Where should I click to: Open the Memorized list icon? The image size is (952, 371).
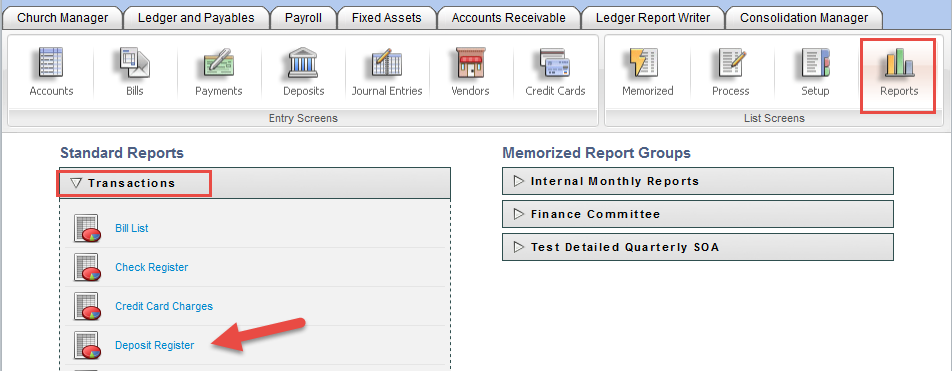[x=647, y=63]
